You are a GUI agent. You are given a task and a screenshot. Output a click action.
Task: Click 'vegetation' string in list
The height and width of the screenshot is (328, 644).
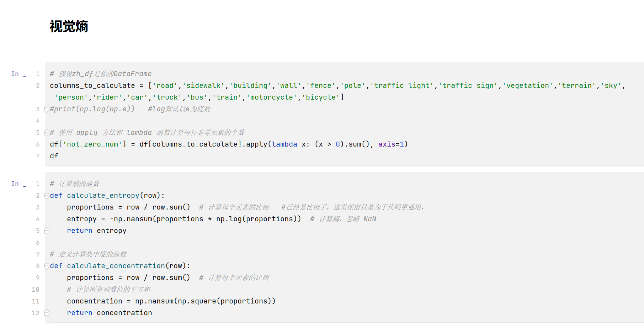528,86
